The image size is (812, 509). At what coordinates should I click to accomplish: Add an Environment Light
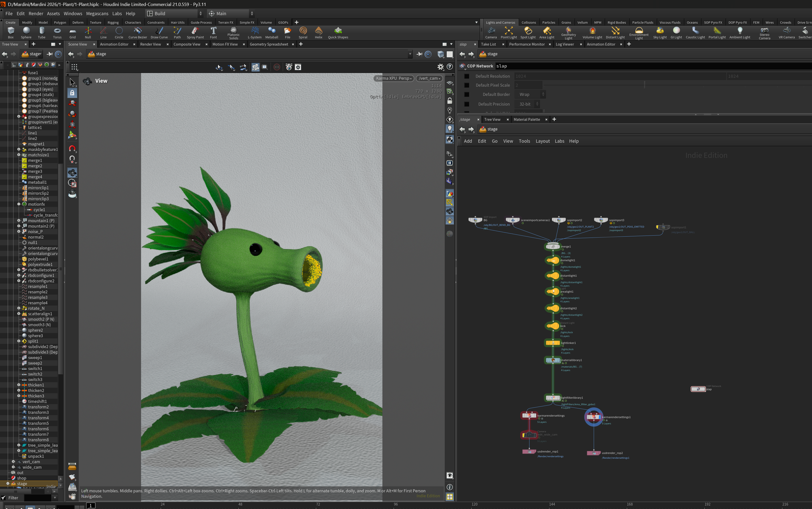click(639, 33)
